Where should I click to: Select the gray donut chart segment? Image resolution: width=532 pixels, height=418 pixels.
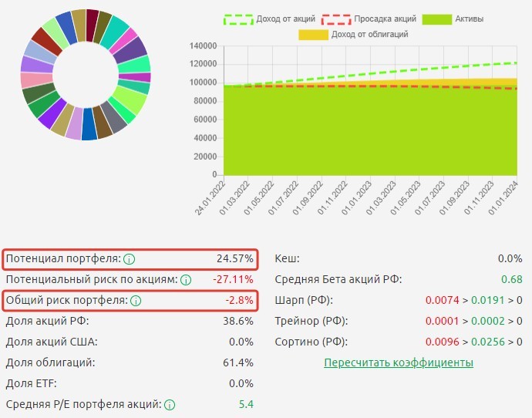click(115, 118)
